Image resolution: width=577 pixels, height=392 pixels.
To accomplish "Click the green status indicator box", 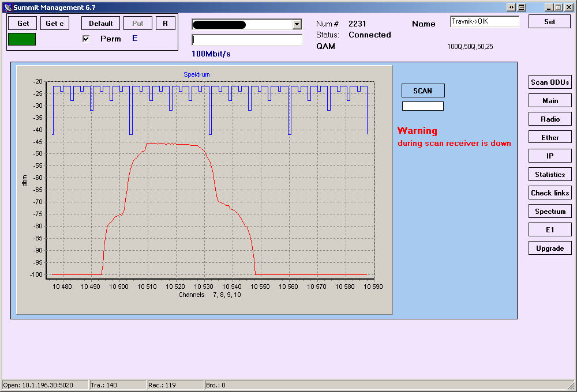I will [x=22, y=39].
